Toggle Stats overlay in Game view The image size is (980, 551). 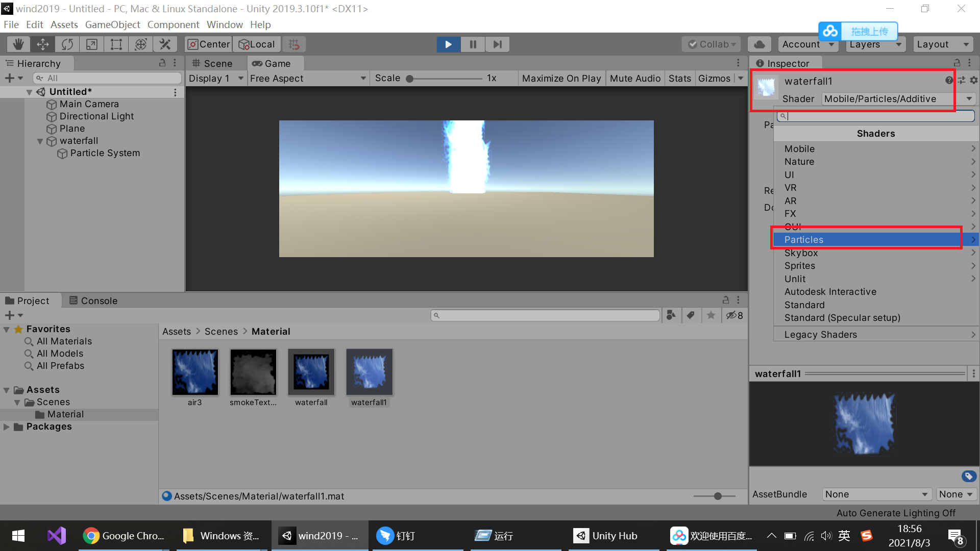679,78
